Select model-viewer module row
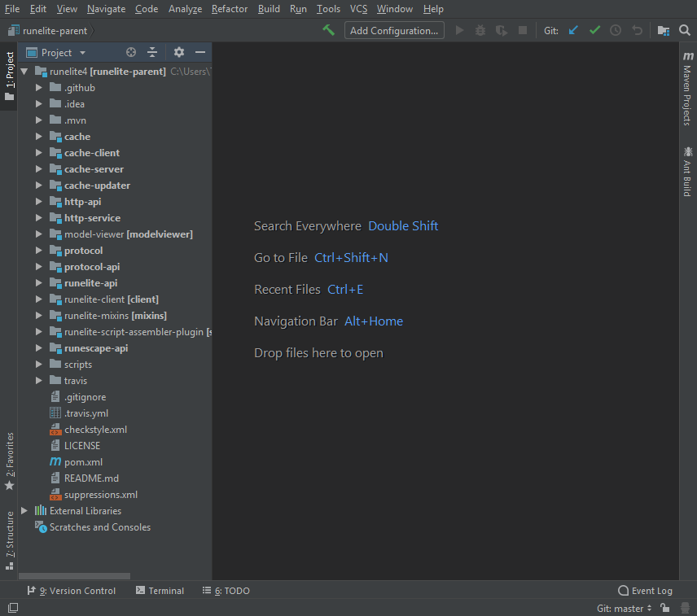 click(x=115, y=234)
